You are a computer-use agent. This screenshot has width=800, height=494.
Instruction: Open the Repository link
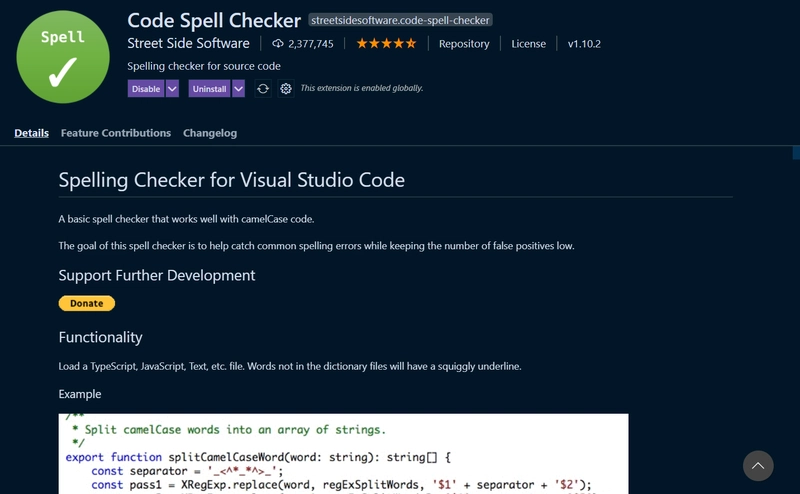coord(464,44)
